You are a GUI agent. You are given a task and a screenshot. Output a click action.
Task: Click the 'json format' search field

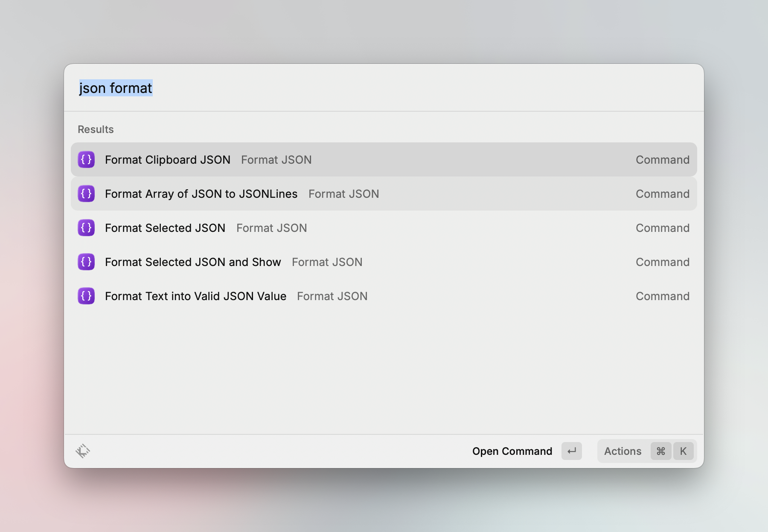pos(341,88)
